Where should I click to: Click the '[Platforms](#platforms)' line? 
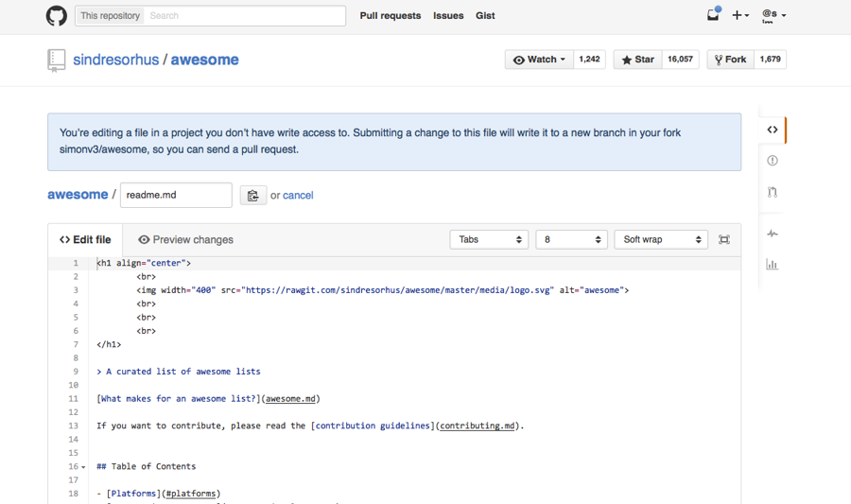pos(159,494)
